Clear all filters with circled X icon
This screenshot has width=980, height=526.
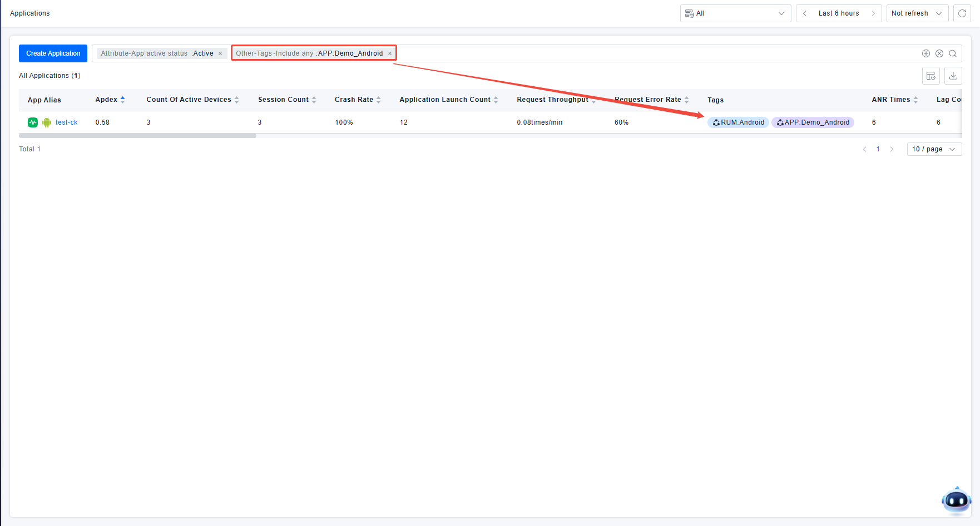click(939, 53)
